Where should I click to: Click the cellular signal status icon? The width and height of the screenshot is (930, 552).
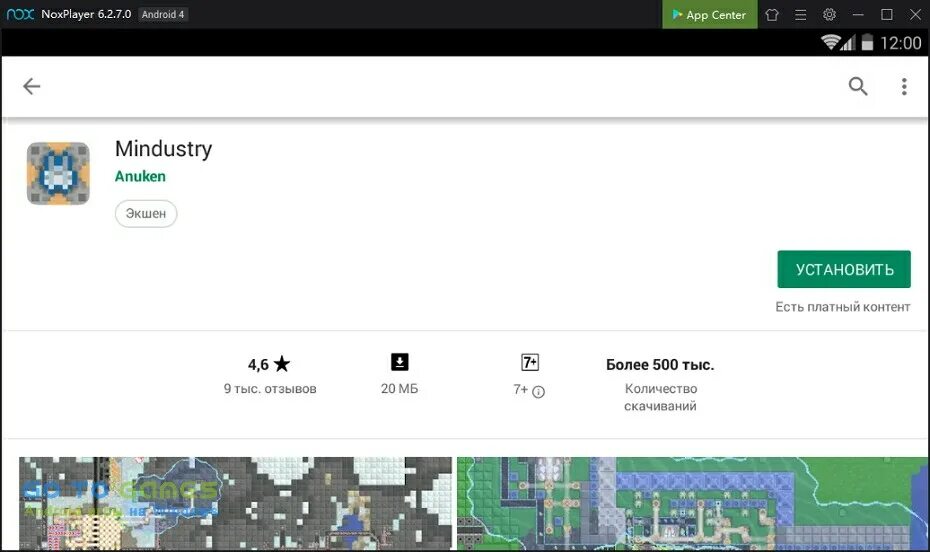coord(848,43)
